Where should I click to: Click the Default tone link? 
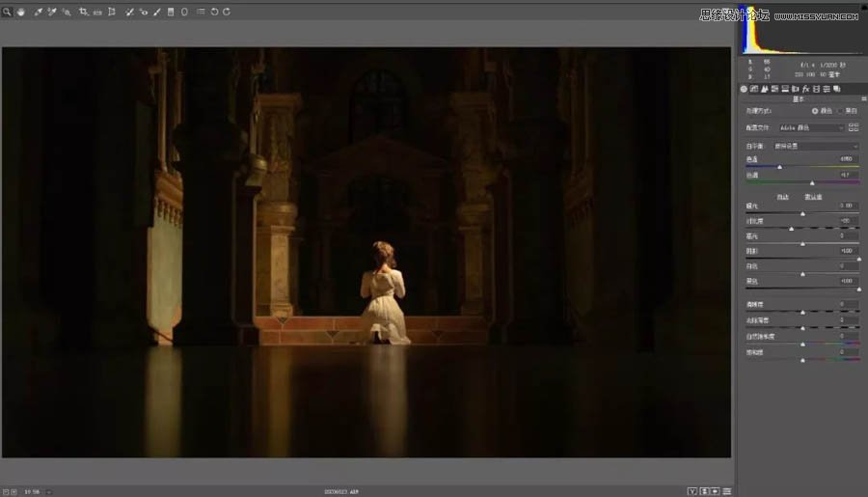coord(813,197)
